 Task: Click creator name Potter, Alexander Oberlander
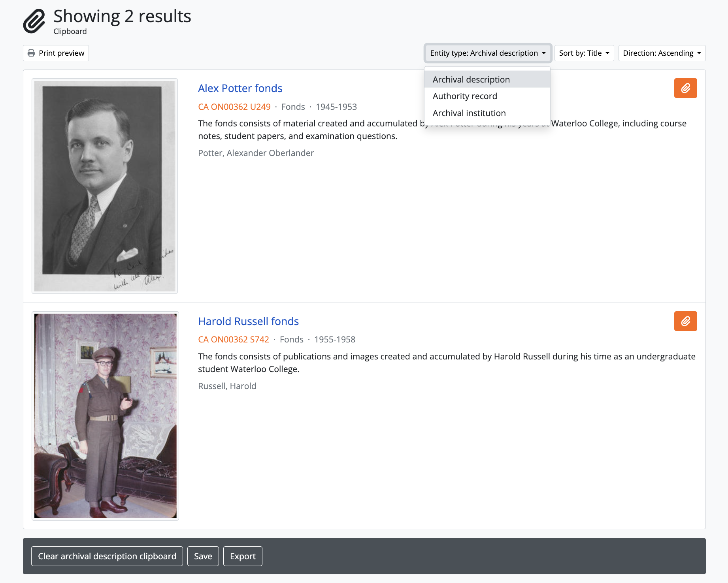click(x=256, y=153)
